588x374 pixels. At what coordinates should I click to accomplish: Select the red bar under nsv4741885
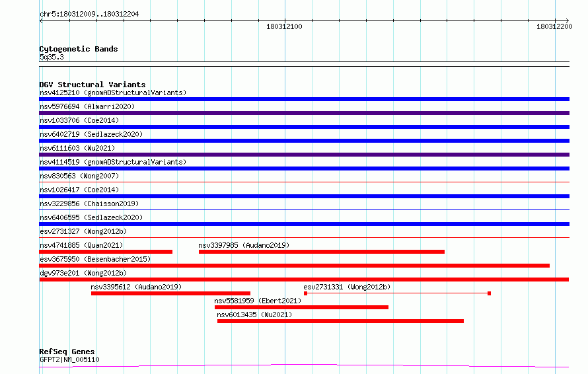tap(106, 252)
